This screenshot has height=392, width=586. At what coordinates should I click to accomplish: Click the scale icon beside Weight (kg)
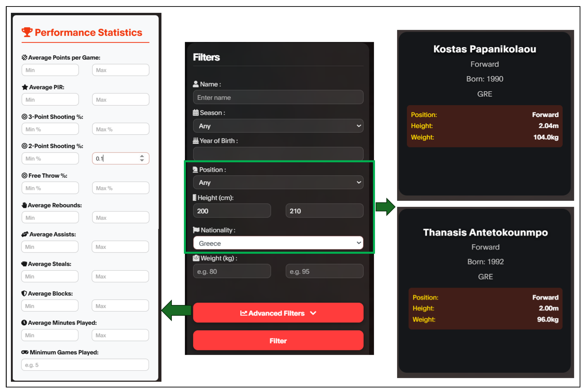point(196,258)
